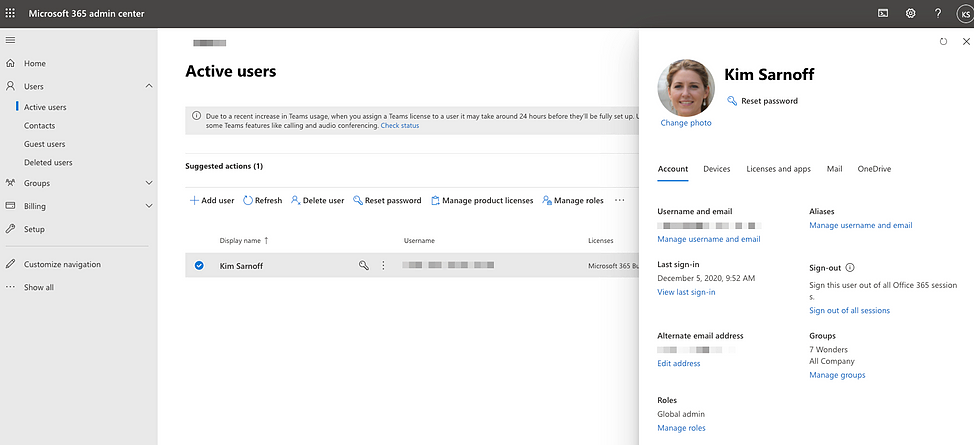Click Manage username and email under Aliases
The height and width of the screenshot is (445, 974).
coord(861,226)
